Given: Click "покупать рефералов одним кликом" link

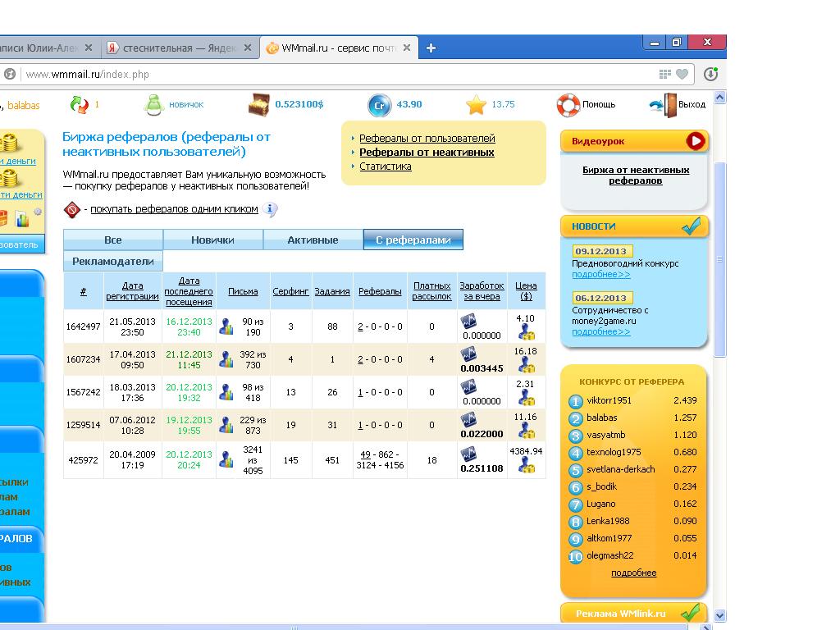Looking at the screenshot, I should pos(174,209).
